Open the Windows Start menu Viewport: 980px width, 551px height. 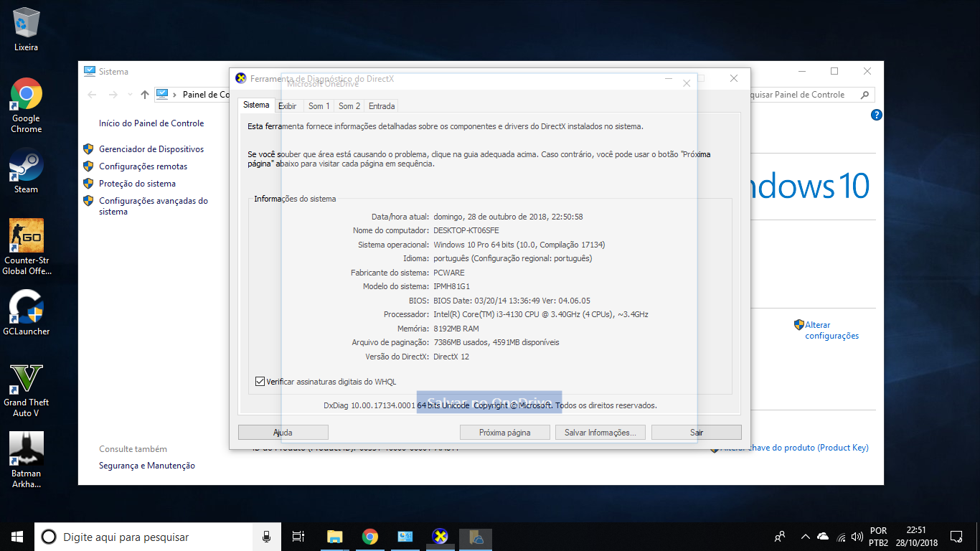pos(17,537)
